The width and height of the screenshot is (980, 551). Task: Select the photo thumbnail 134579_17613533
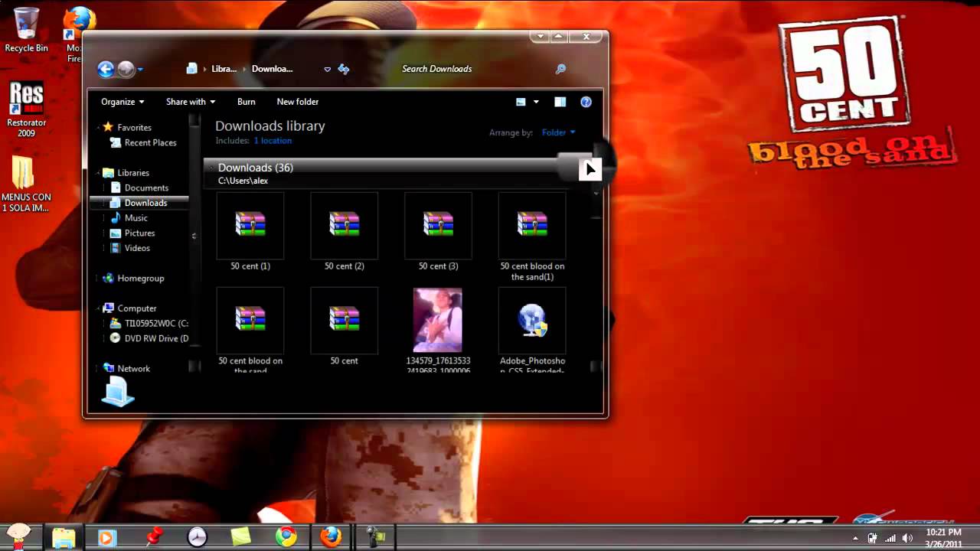(x=438, y=320)
